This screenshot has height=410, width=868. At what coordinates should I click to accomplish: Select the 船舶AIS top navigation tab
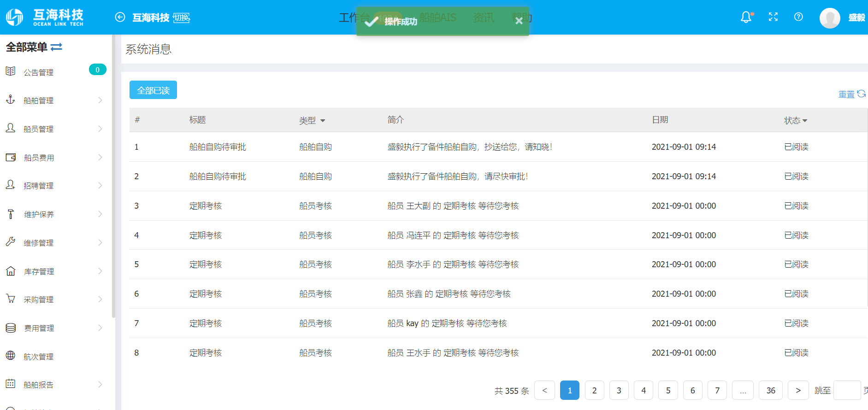tap(437, 18)
